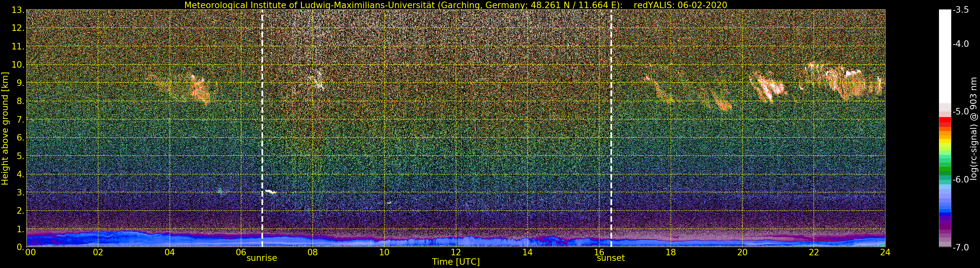
Task: Click the 'redYALIS: 06-02-2020' date label
Action: 680,5
